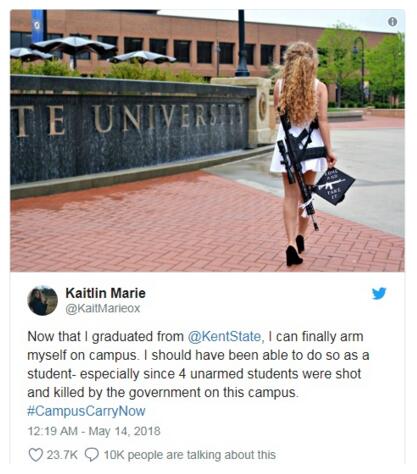Click the decorated graduation cap in the photo
Viewport: 417px width, 474px height.
point(334,186)
